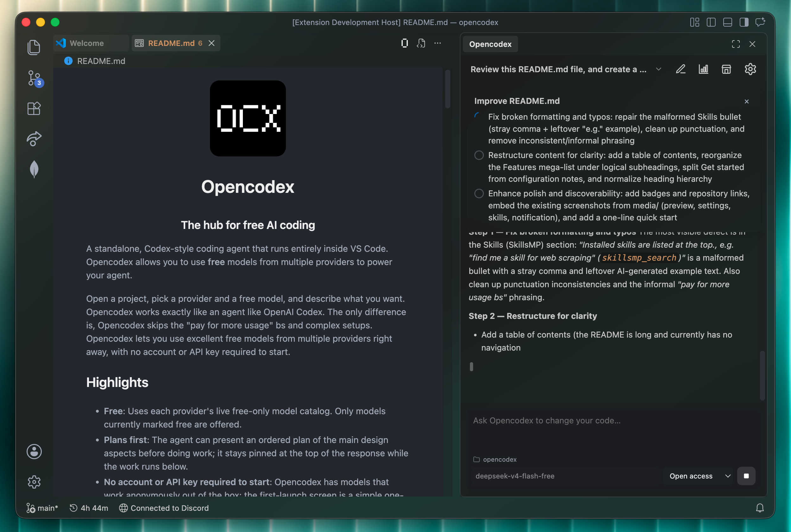
Task: Open the Extensions view
Action: pos(34,109)
